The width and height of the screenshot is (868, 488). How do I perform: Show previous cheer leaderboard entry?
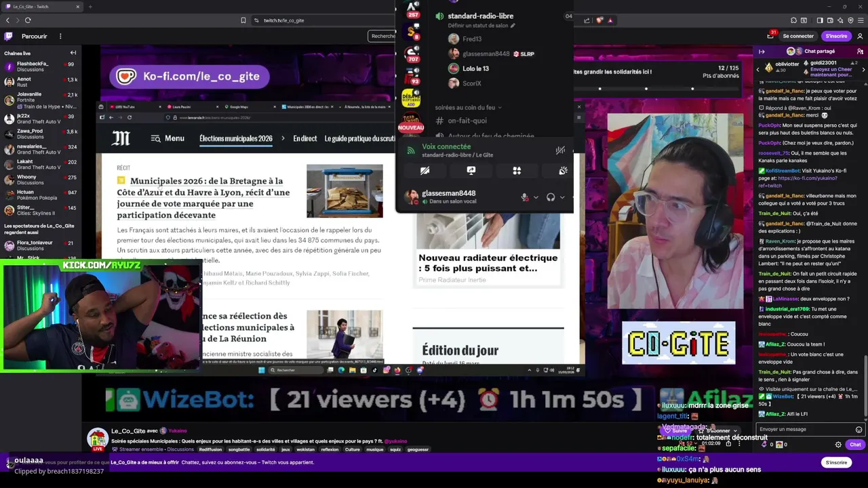[x=758, y=69]
